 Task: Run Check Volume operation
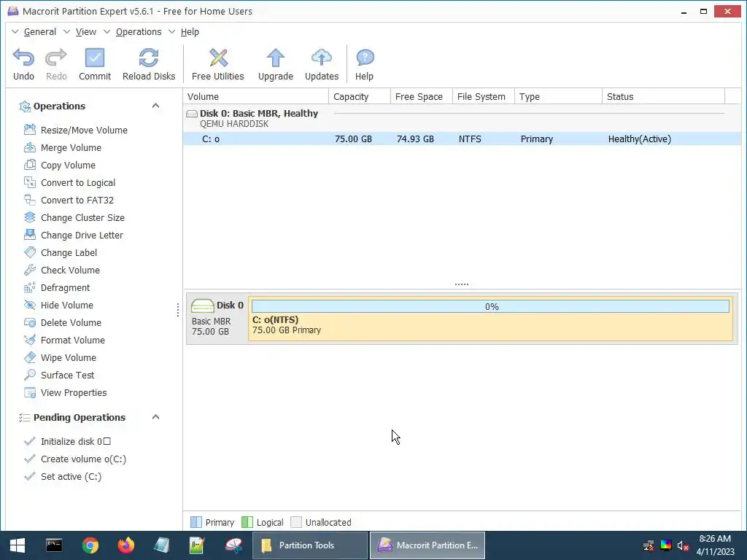coord(70,270)
